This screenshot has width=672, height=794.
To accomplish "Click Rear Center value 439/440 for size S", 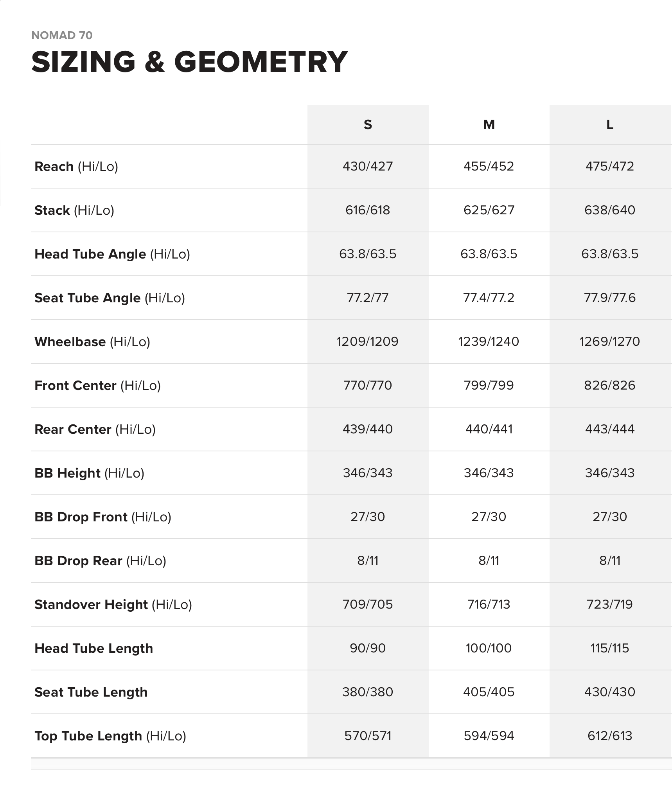I will [x=368, y=429].
